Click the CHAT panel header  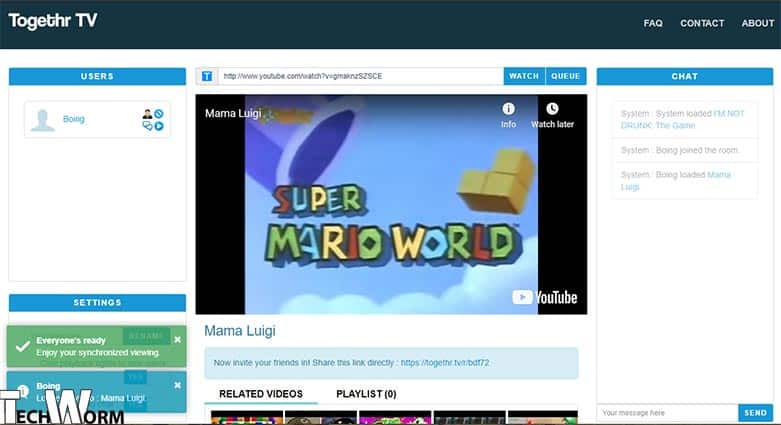click(685, 76)
